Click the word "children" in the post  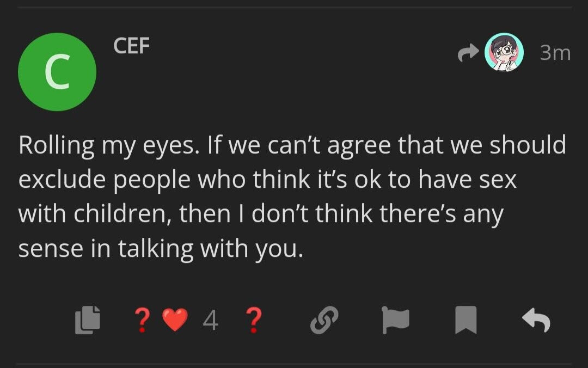click(122, 214)
